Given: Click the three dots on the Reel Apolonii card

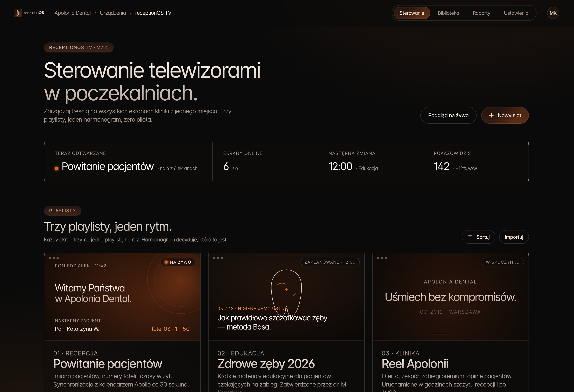Looking at the screenshot, I should 382,258.
